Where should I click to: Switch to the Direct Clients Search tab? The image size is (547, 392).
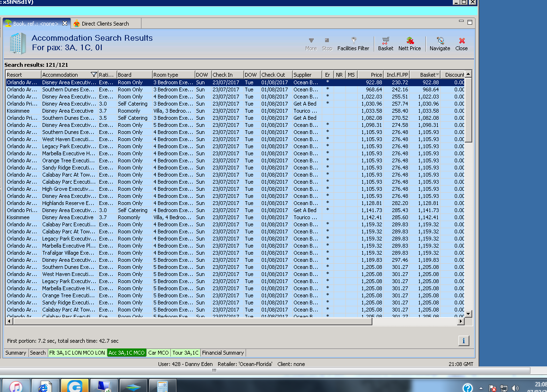coord(105,24)
